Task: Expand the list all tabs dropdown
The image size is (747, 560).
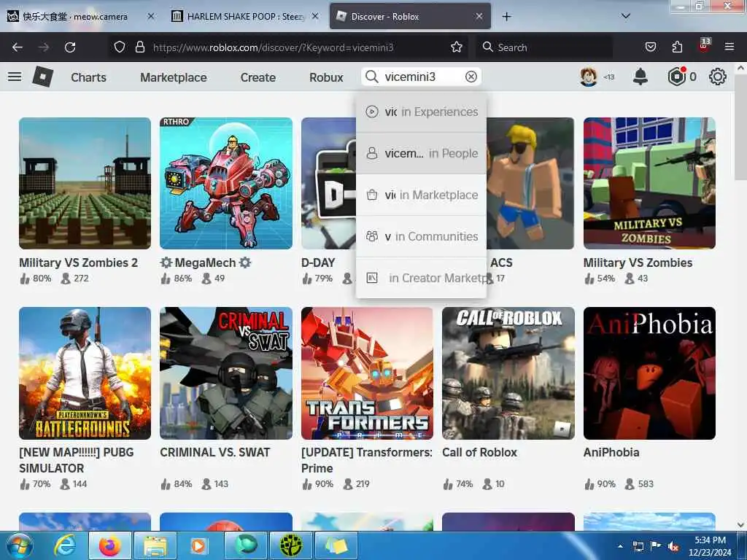Action: point(626,16)
